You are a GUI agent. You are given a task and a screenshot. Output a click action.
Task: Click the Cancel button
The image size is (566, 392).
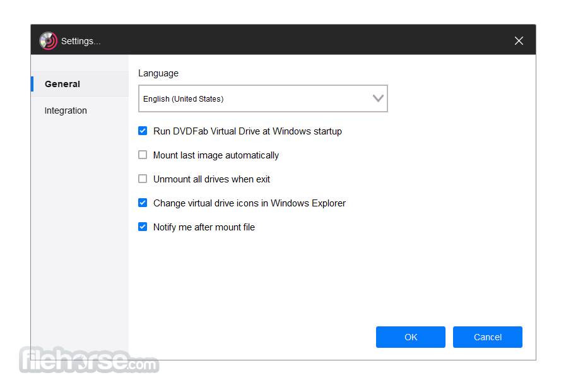pos(487,337)
